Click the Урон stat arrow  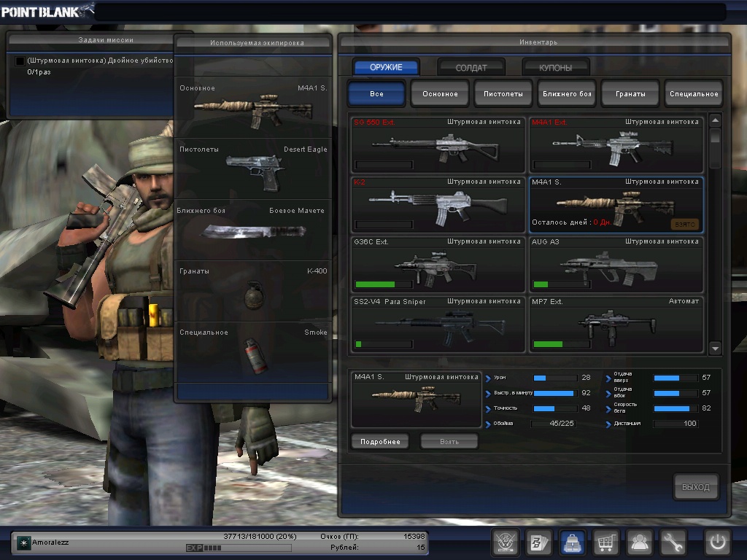pos(488,379)
